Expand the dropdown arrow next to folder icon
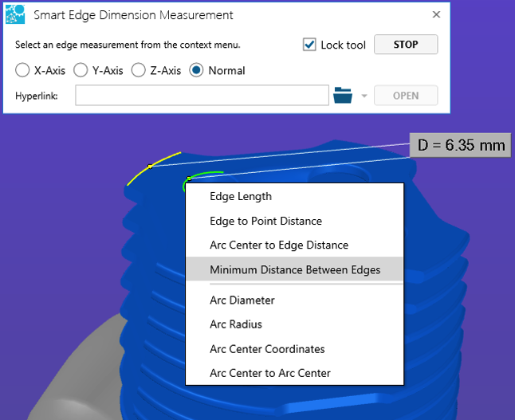Viewport: 515px width, 420px height. (x=364, y=96)
